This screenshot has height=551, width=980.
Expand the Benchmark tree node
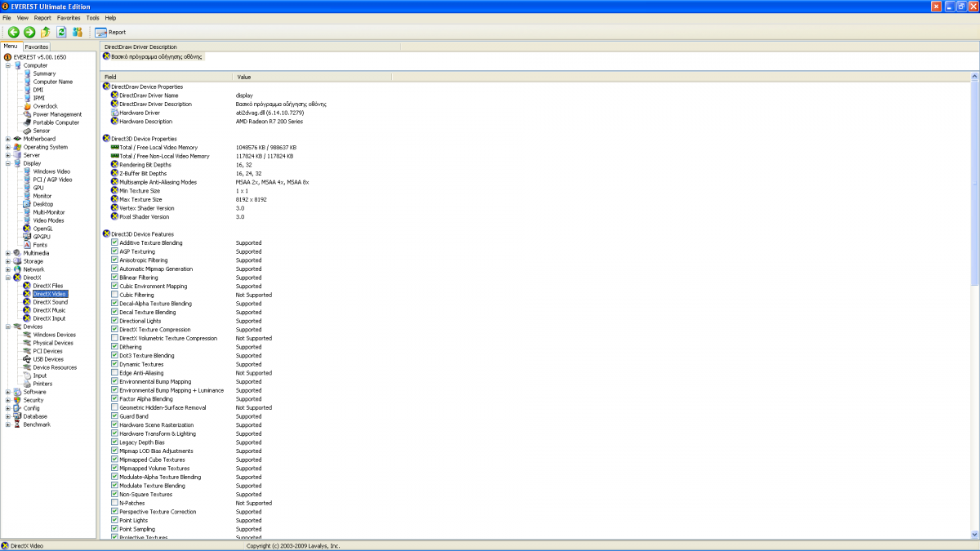8,424
